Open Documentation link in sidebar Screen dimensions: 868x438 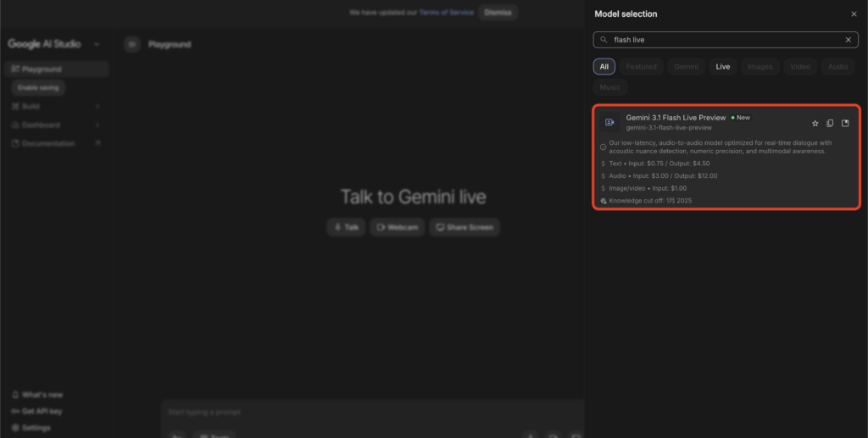click(x=57, y=143)
